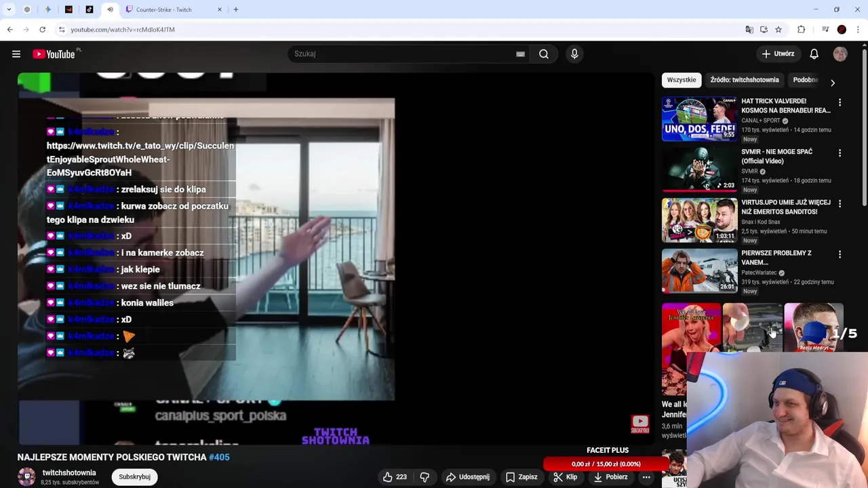Open options for PIERWSZE PROBLEMY video
The width and height of the screenshot is (868, 488).
pos(840,254)
